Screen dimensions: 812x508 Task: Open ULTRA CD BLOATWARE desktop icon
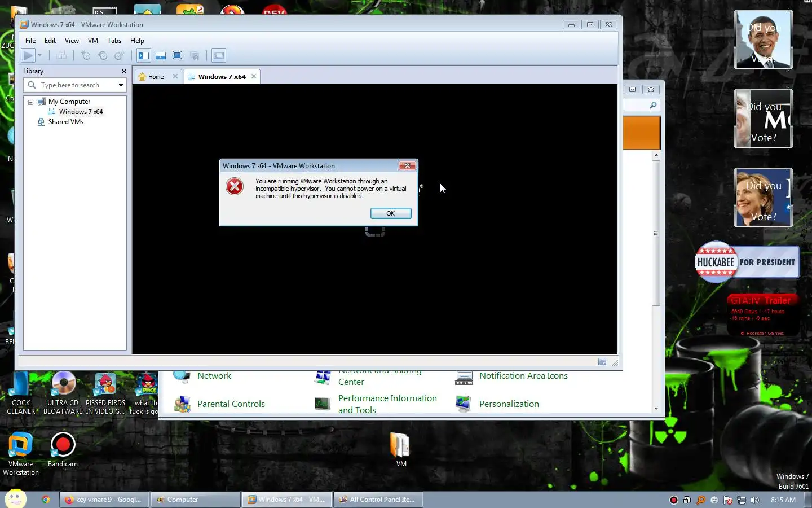(x=63, y=393)
